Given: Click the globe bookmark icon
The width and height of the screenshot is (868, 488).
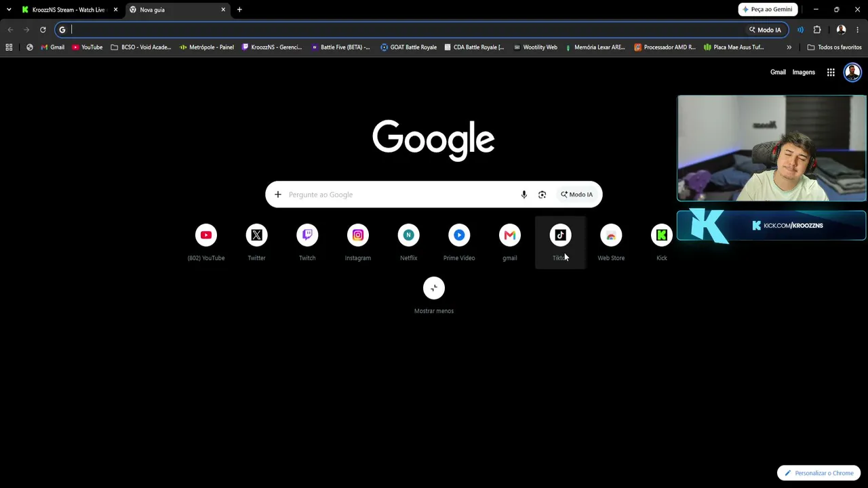Looking at the screenshot, I should (30, 47).
